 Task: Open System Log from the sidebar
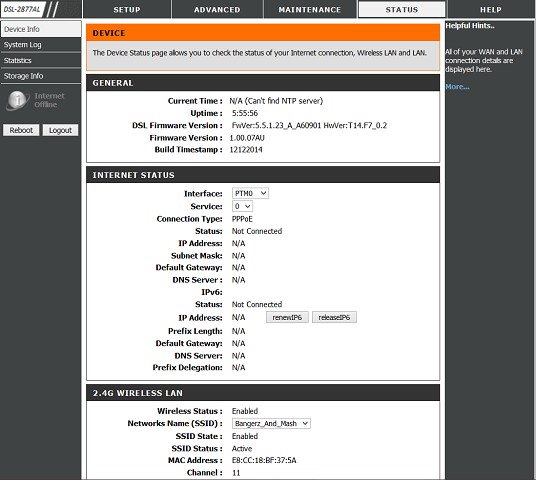coord(41,45)
